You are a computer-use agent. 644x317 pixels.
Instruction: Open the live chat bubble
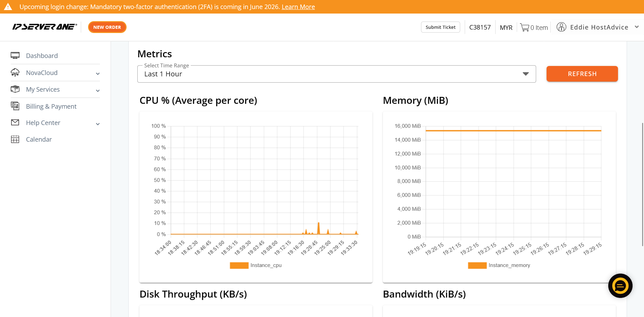tap(620, 286)
